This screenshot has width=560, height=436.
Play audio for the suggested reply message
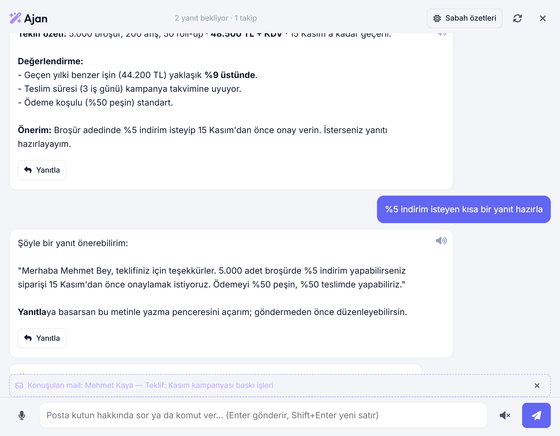click(441, 241)
